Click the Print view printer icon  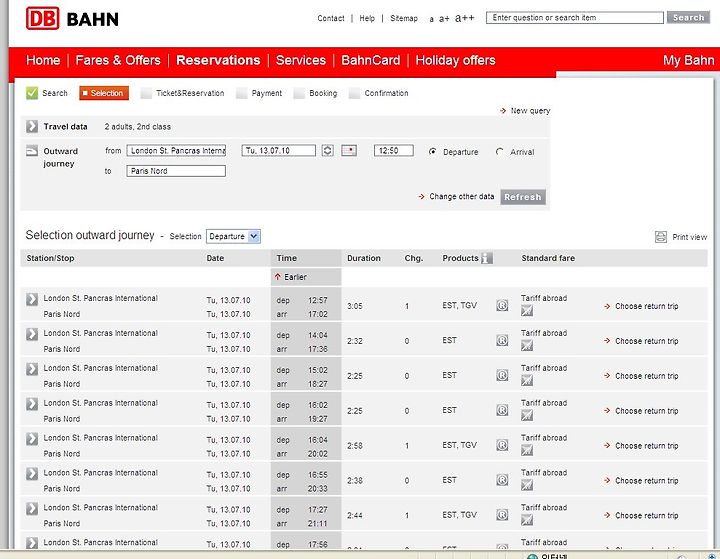tap(660, 237)
